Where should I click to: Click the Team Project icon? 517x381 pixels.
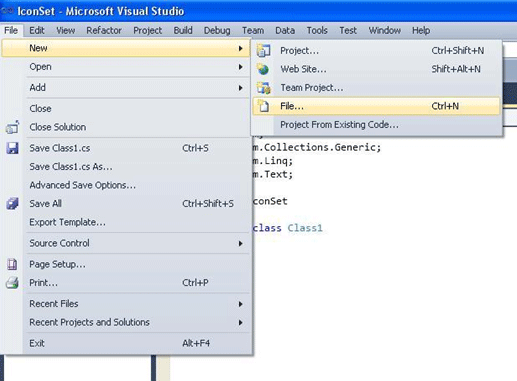263,88
